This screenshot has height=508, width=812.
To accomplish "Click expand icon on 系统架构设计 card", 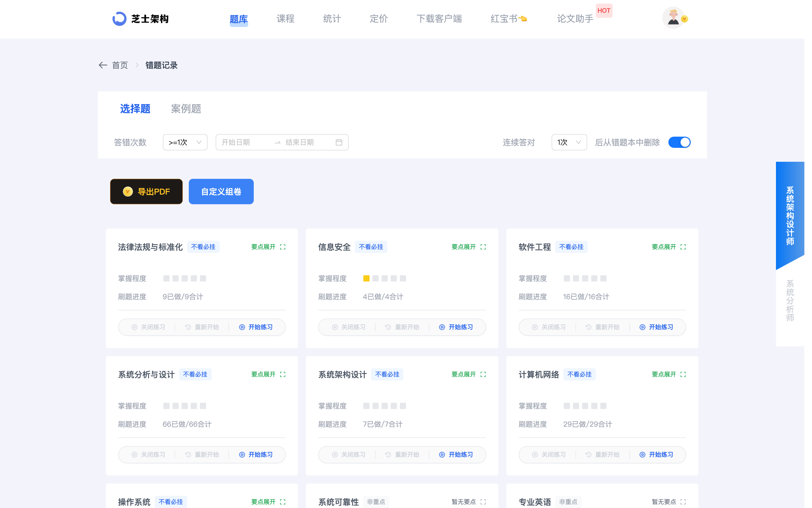I will [x=483, y=374].
